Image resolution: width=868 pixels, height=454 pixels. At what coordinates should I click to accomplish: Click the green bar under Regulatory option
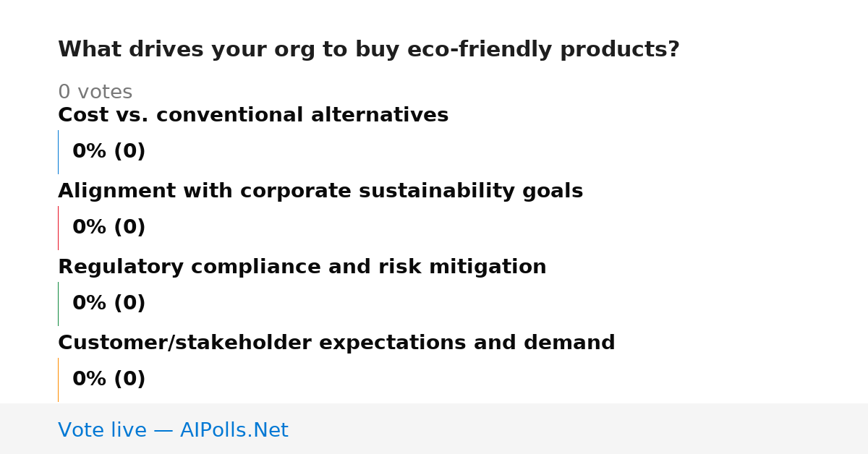tap(58, 304)
